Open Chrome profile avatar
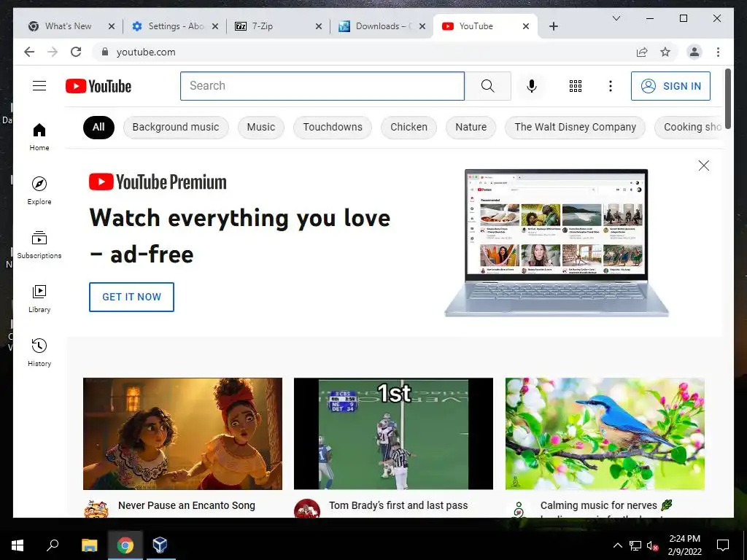Viewport: 747px width, 560px height. coord(694,52)
